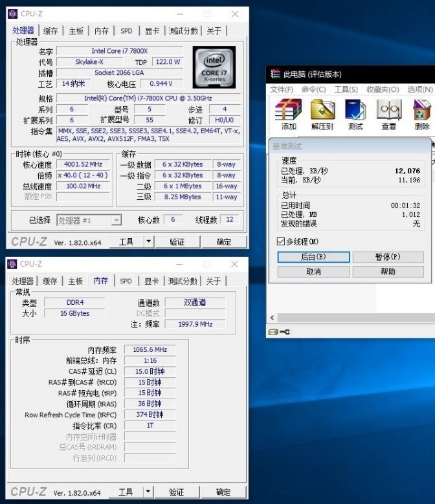Image resolution: width=435 pixels, height=504 pixels.
Task: Click 验证 button in bottom CPU-Z
Action: (x=177, y=492)
